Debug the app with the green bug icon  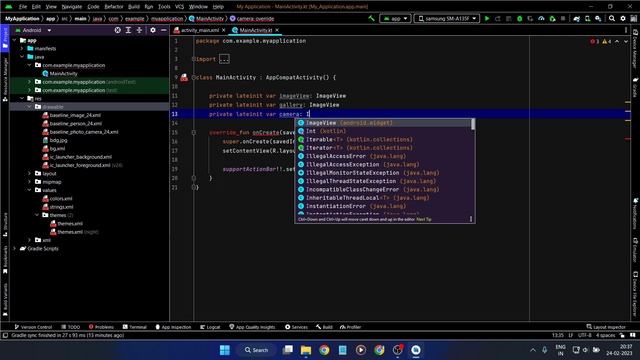tap(519, 19)
